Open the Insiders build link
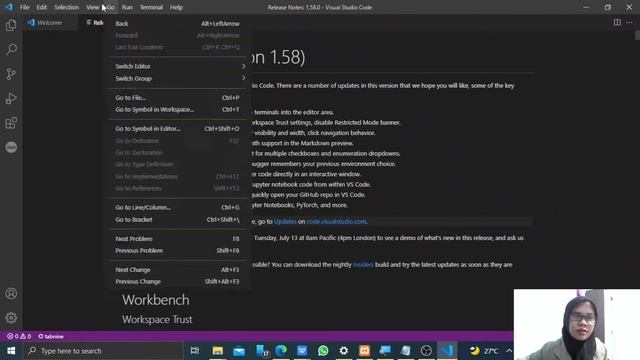640x360 pixels. point(363,264)
